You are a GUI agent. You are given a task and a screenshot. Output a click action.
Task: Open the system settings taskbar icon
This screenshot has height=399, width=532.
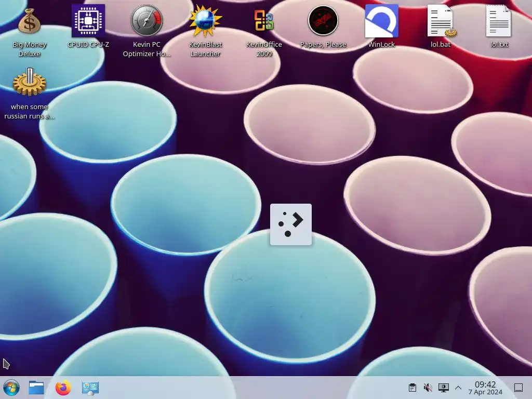(90, 388)
